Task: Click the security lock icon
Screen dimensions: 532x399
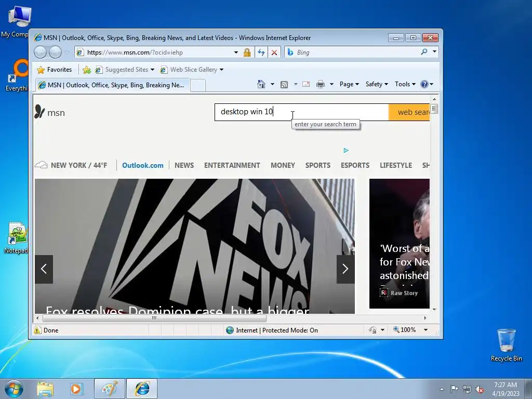Action: (x=247, y=52)
